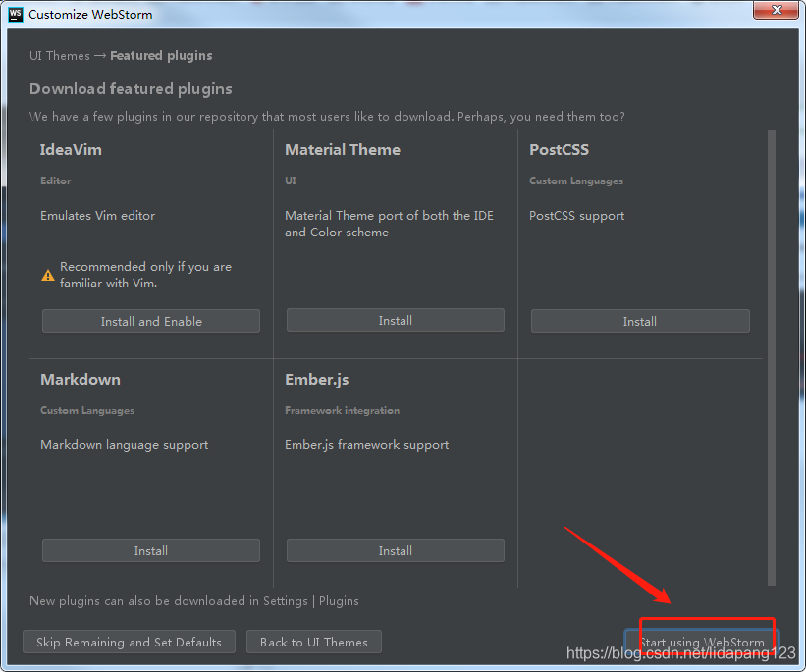Click the Material Theme plugin title
The width and height of the screenshot is (806, 672).
coord(343,150)
